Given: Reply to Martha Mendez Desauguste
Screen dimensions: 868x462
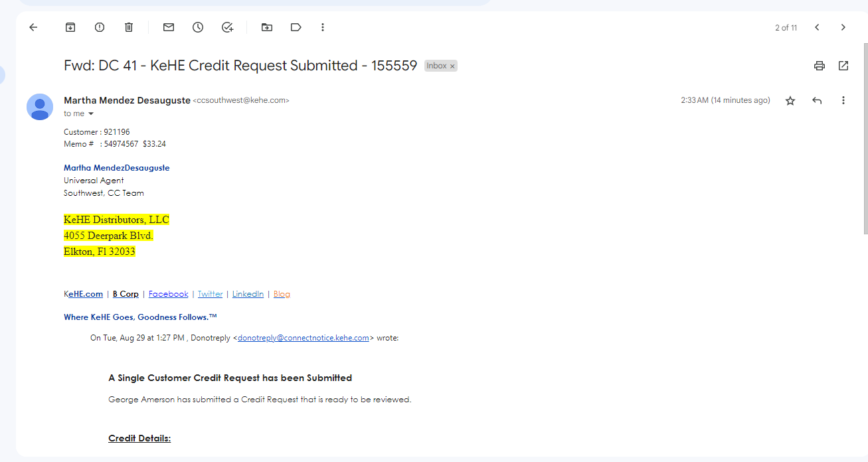Looking at the screenshot, I should click(x=817, y=101).
